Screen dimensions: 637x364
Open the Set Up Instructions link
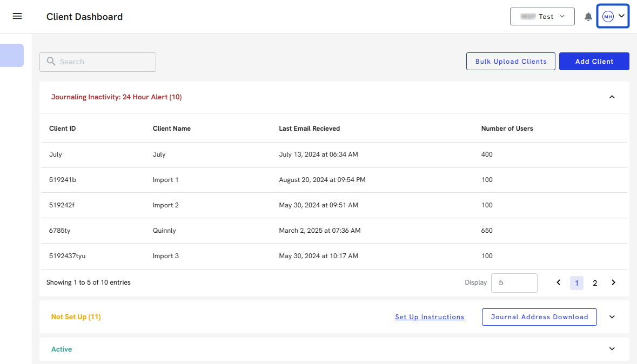coord(430,317)
